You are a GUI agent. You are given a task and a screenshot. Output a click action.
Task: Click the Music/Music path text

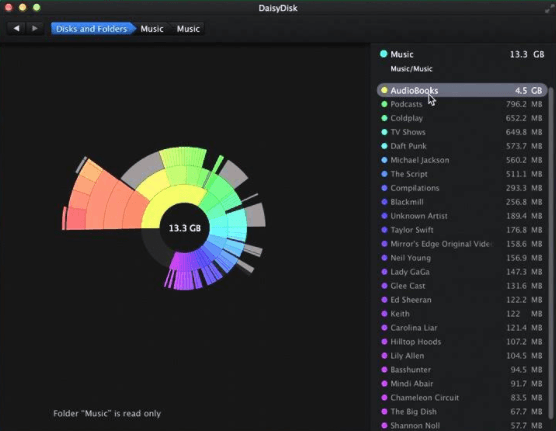[x=411, y=69]
